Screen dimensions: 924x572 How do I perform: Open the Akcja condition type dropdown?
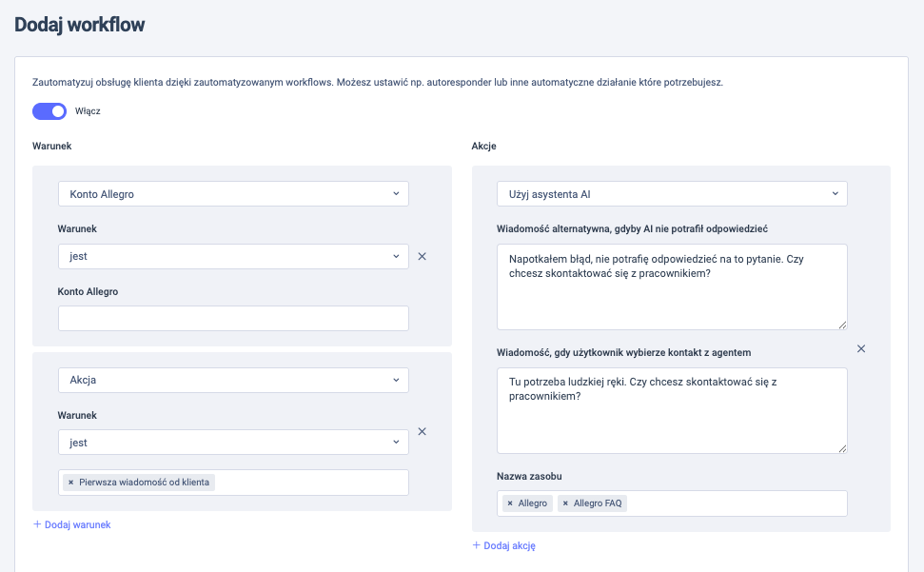[233, 380]
